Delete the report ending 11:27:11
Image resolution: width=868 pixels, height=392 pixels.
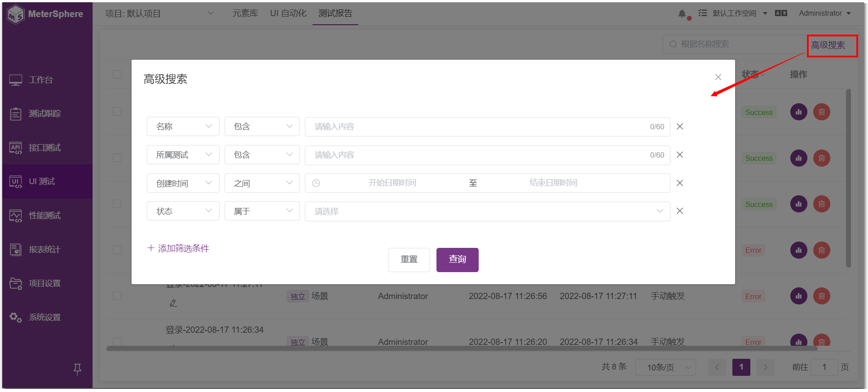pyautogui.click(x=821, y=296)
